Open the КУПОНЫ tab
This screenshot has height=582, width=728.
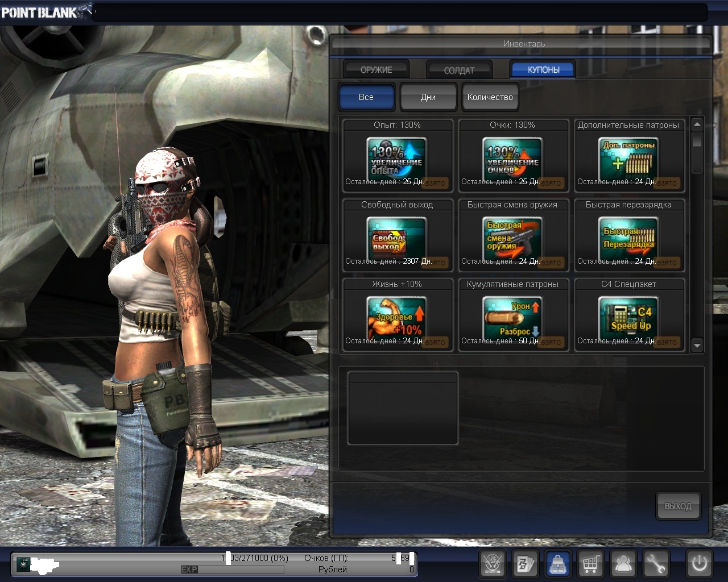pos(543,69)
